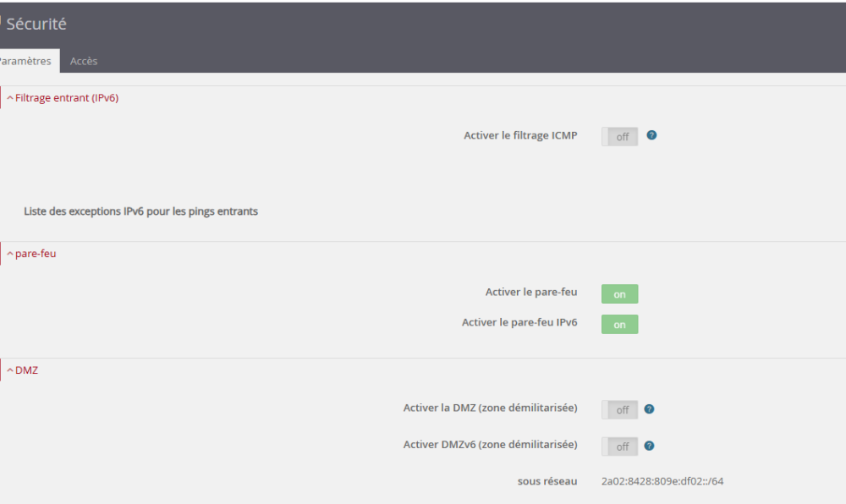The height and width of the screenshot is (504, 846).
Task: Click the Sécurité page title
Action: [36, 25]
